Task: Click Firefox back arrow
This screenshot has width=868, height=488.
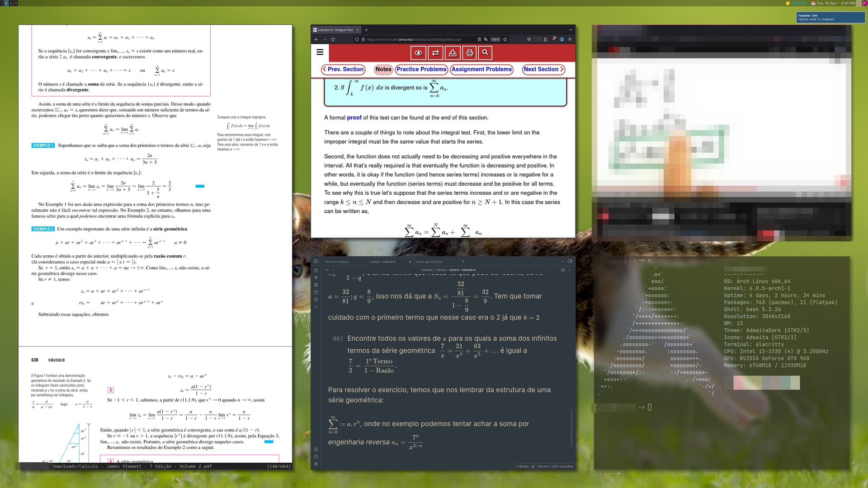Action: [316, 39]
